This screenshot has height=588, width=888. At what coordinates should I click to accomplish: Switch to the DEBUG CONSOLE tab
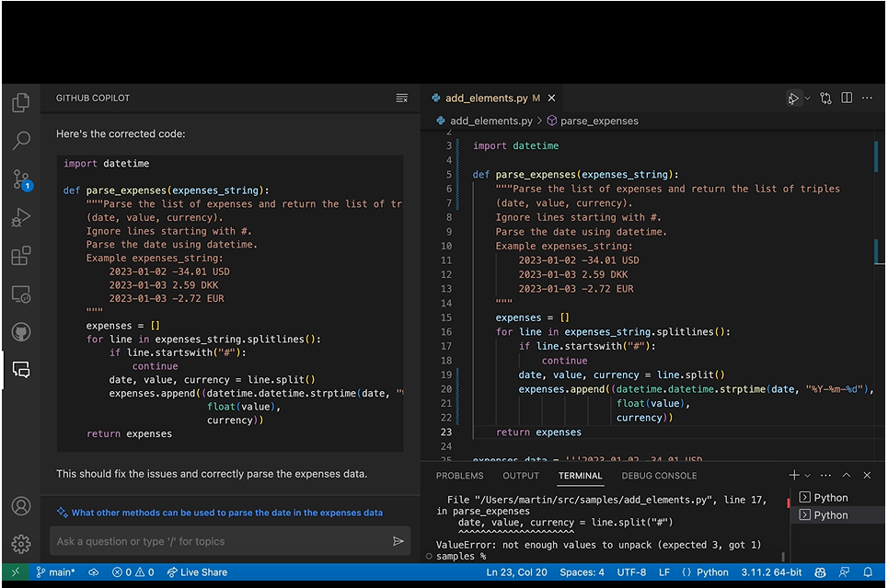coord(659,476)
